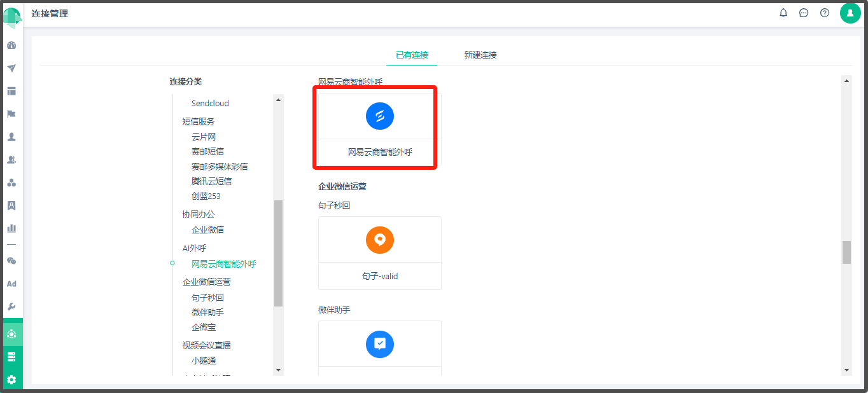Open the 网易云商智能外呼 card label
868x393 pixels.
pos(380,153)
